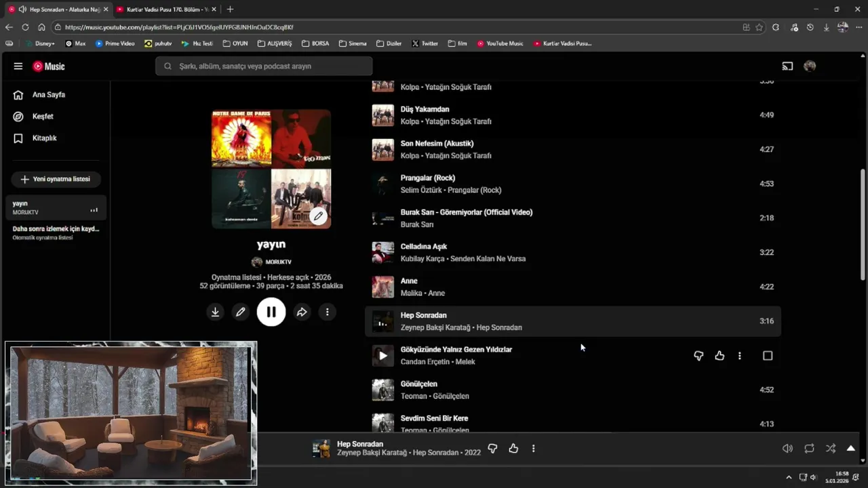Open playlist more options menu
The width and height of the screenshot is (868, 488).
[x=328, y=312]
